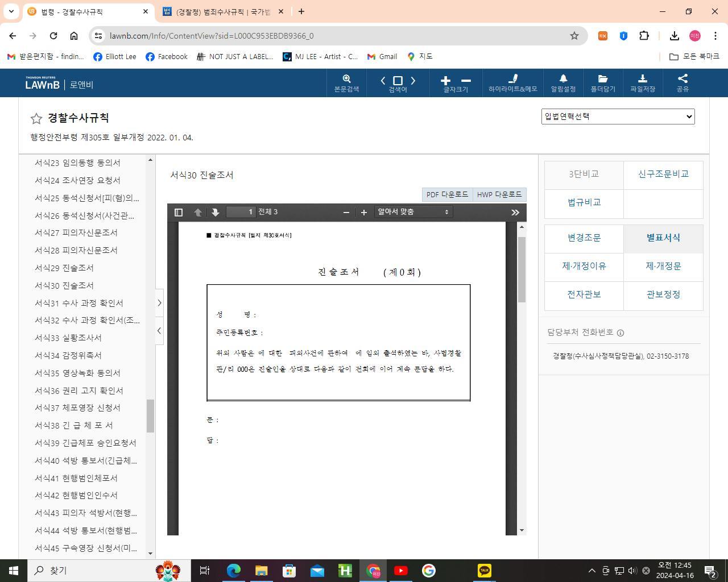The width and height of the screenshot is (728, 582).
Task: Zoom in the PDF document
Action: click(x=364, y=212)
